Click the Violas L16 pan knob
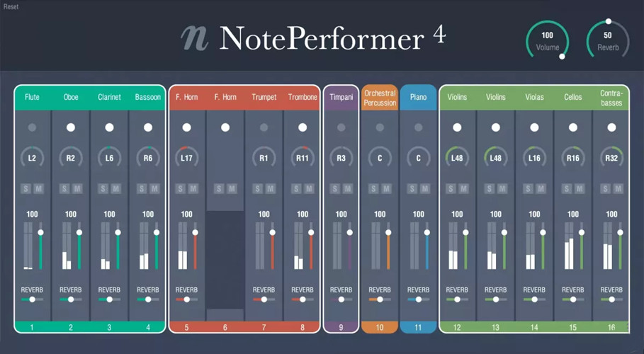Screen dimensions: 644x354 tap(534, 158)
